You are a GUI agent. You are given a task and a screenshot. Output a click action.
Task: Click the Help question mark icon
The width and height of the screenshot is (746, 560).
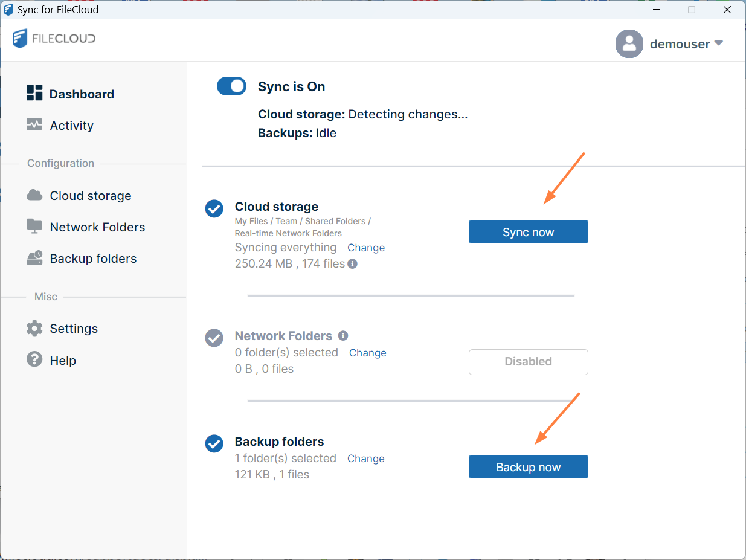click(34, 359)
